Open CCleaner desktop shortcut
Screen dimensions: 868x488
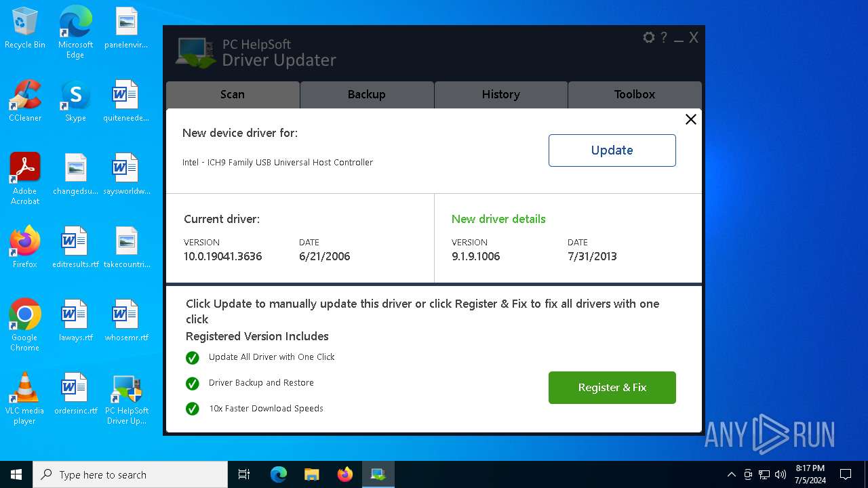click(25, 102)
